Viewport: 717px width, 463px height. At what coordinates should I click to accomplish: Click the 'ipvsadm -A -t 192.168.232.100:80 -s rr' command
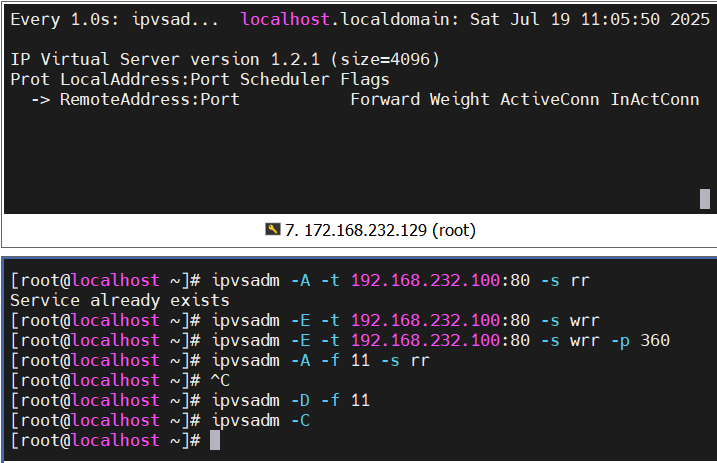tap(401, 280)
